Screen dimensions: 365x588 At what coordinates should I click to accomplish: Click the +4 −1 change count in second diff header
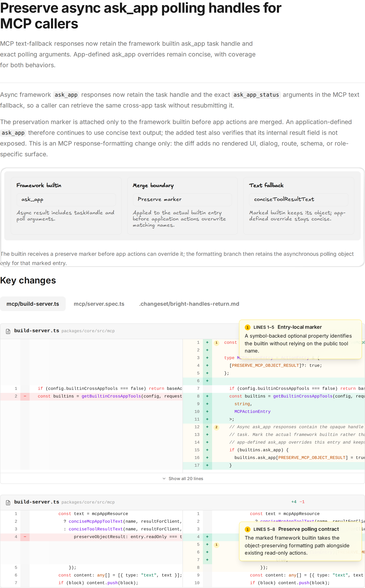(x=298, y=502)
